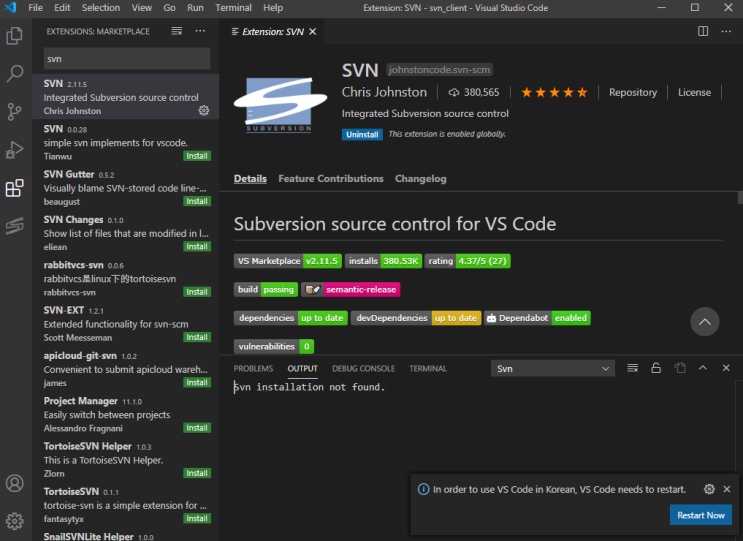This screenshot has width=743, height=541.
Task: Close the Extension: SVN tab
Action: (312, 31)
